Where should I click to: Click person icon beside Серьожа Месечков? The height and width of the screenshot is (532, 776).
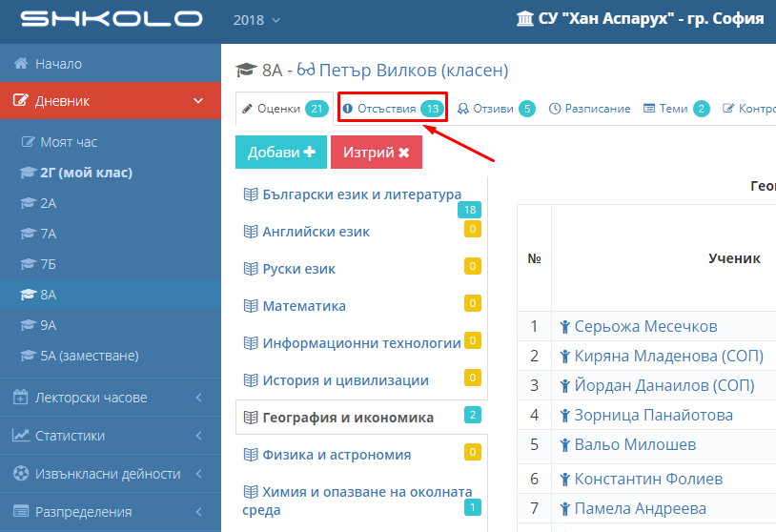564,327
